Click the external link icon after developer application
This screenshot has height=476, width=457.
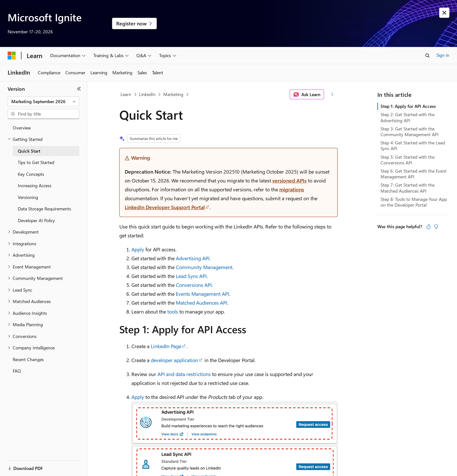pos(201,360)
